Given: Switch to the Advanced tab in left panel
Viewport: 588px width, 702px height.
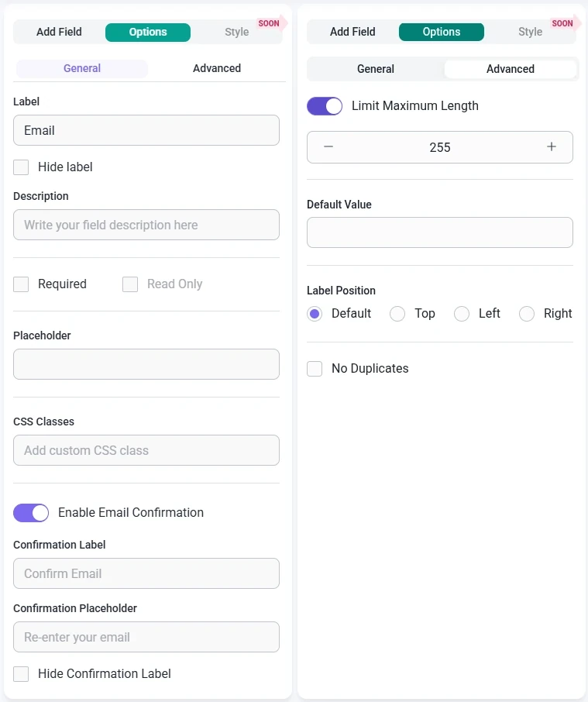Looking at the screenshot, I should 216,68.
